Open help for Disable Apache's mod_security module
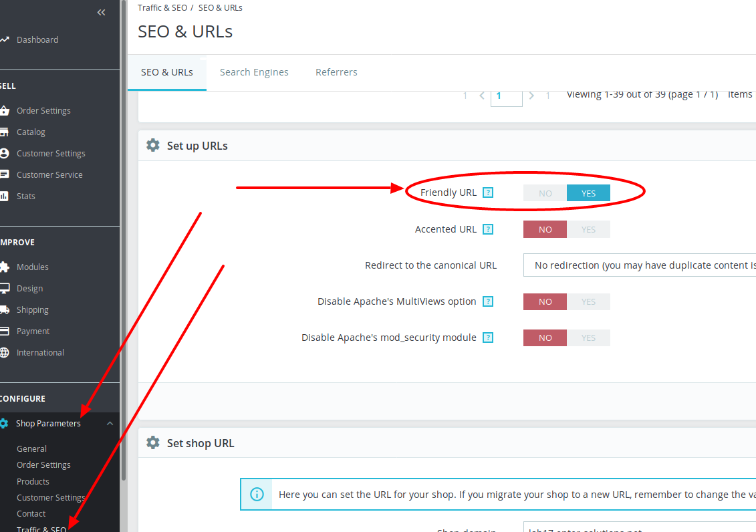The width and height of the screenshot is (756, 532). (488, 338)
